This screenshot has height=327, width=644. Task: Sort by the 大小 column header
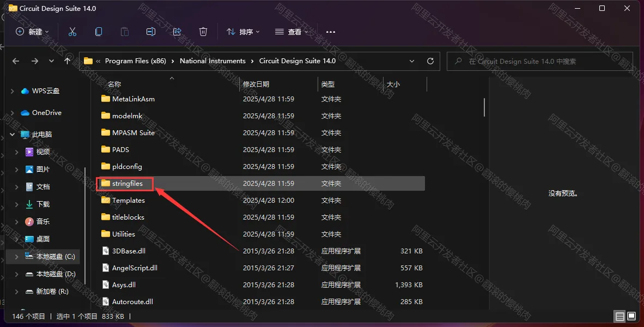tap(405, 84)
